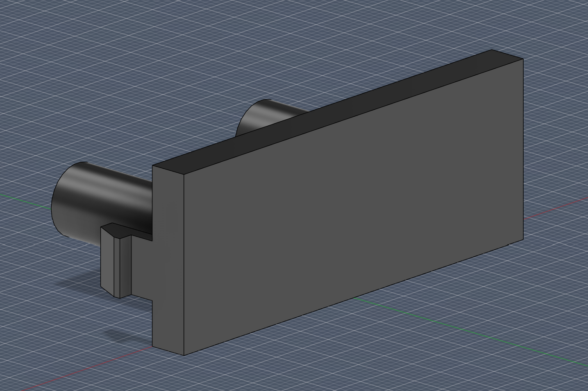This screenshot has height=391, width=588.
Task: Select the narrow left end face of plate
Action: pos(168,260)
